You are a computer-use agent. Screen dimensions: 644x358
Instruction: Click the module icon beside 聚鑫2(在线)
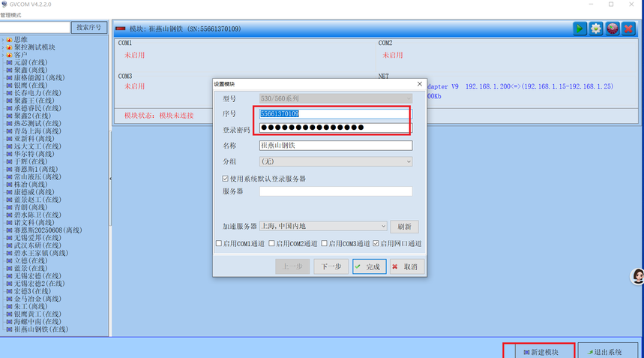9,116
